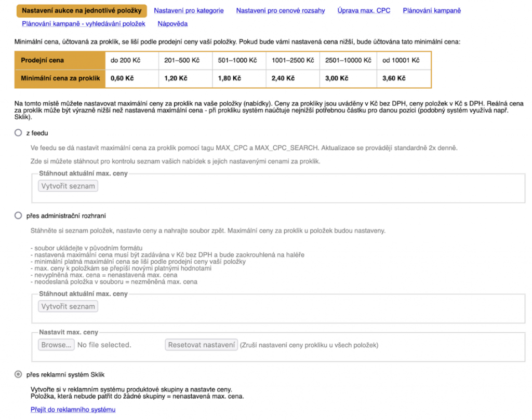
Task: Click the 'Nastavit max. ceny' fieldset label
Action: (x=69, y=332)
